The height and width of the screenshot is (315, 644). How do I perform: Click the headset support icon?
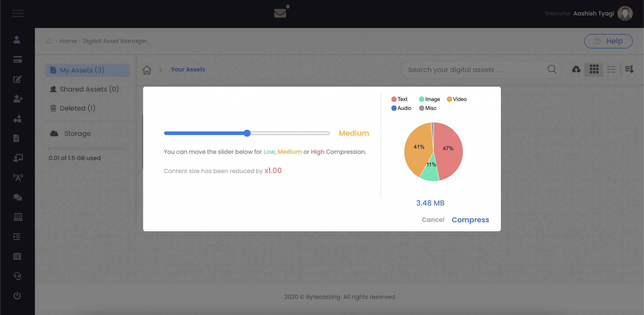18,276
